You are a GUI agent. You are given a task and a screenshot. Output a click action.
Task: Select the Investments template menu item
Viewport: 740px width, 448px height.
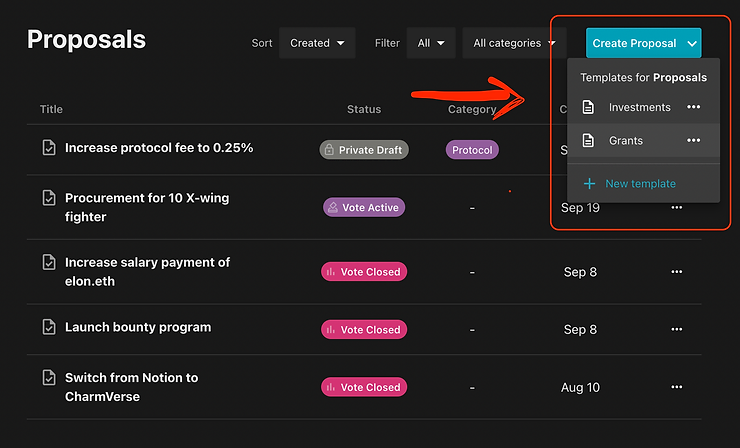pyautogui.click(x=639, y=107)
